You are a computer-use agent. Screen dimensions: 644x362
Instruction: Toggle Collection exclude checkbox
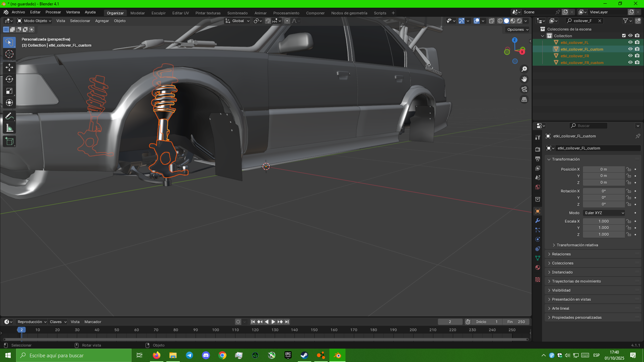point(624,36)
